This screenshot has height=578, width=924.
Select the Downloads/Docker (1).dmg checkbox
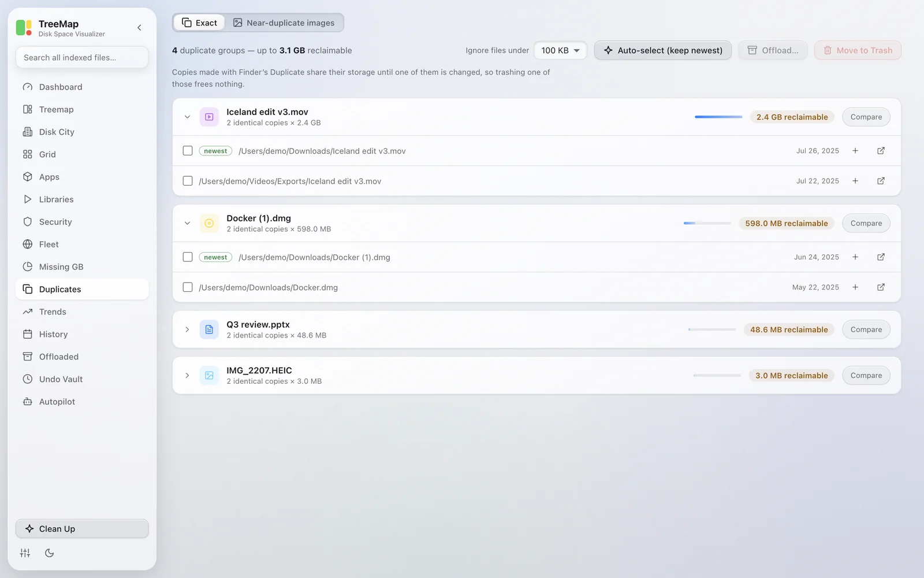tap(188, 257)
